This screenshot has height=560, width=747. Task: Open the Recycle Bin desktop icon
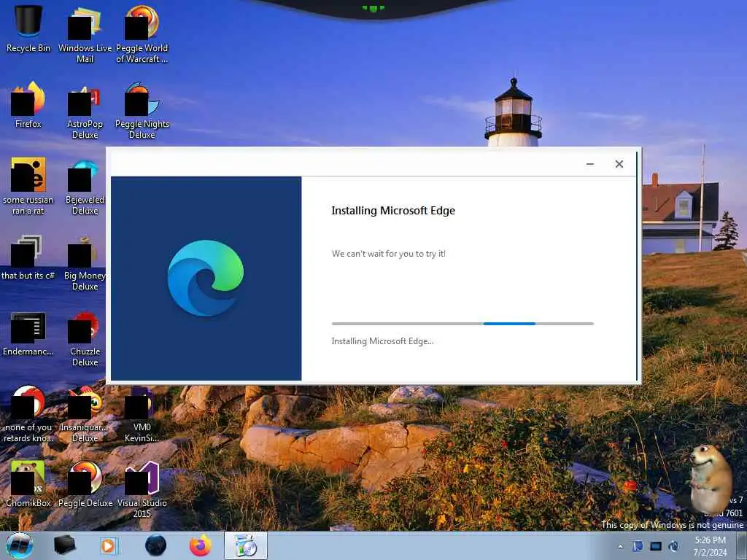point(28,28)
